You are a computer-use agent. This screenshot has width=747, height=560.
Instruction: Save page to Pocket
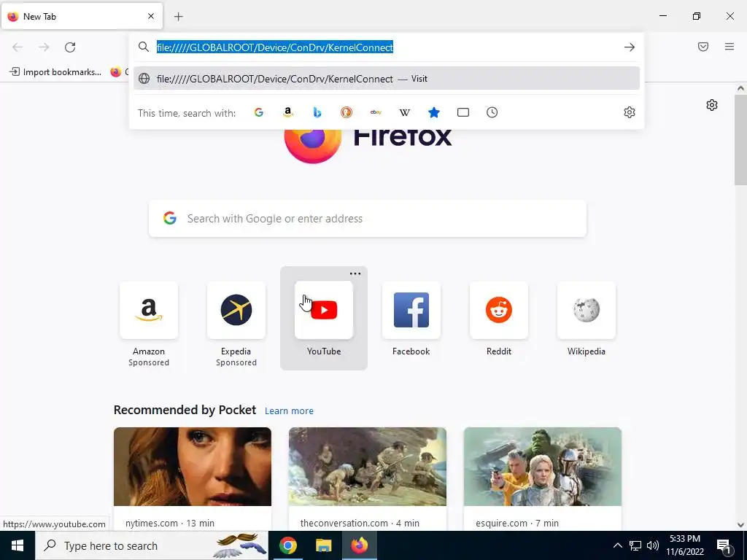(703, 47)
